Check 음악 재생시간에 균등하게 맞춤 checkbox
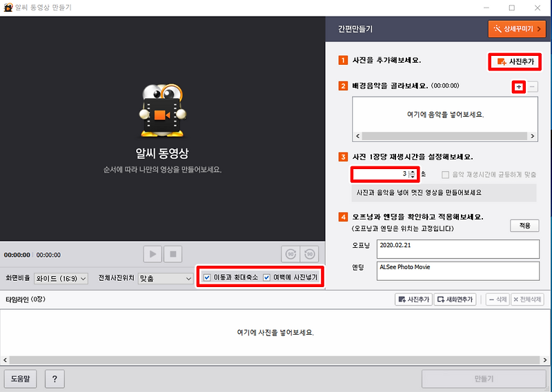 [x=445, y=175]
